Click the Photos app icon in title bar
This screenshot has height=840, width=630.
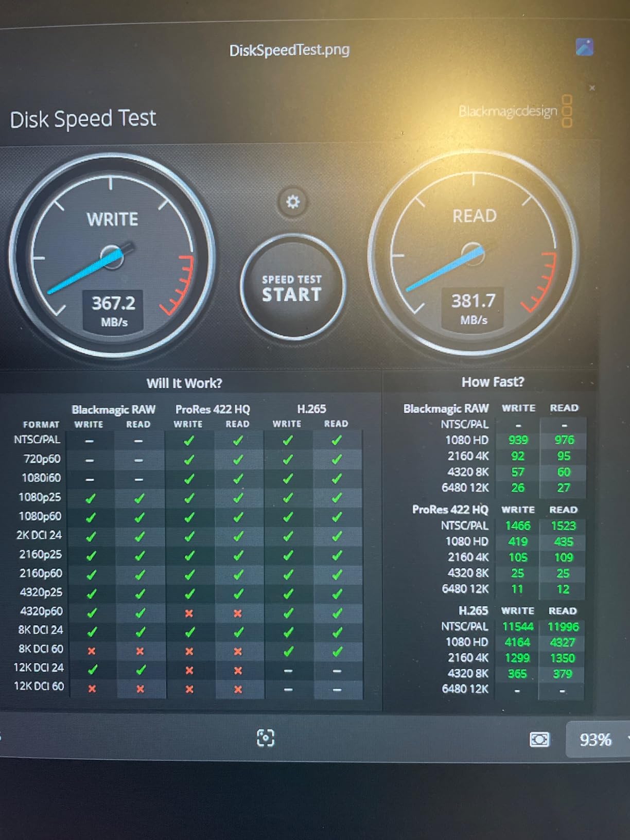pyautogui.click(x=584, y=47)
